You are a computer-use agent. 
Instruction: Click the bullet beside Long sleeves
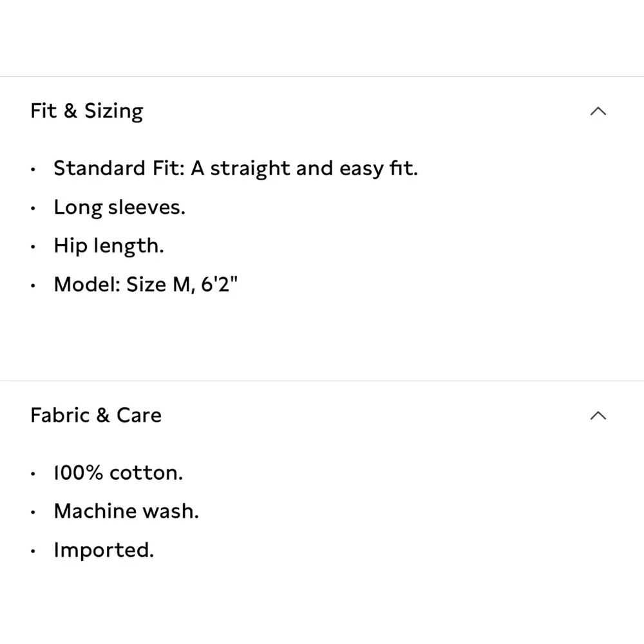pyautogui.click(x=33, y=208)
